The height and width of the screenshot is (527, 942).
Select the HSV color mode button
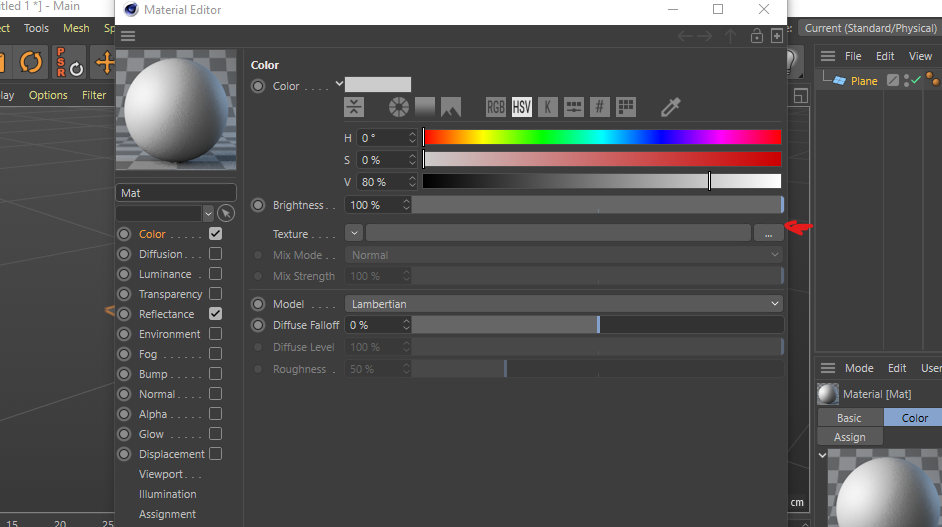point(521,107)
